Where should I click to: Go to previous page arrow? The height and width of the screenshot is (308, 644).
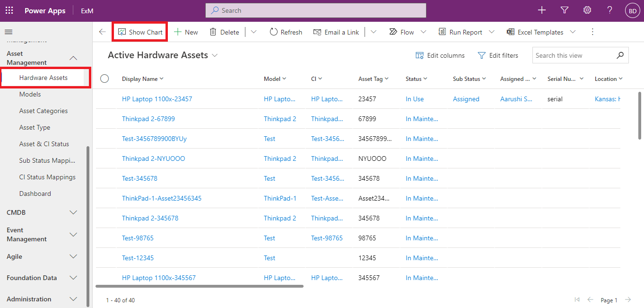pos(590,300)
